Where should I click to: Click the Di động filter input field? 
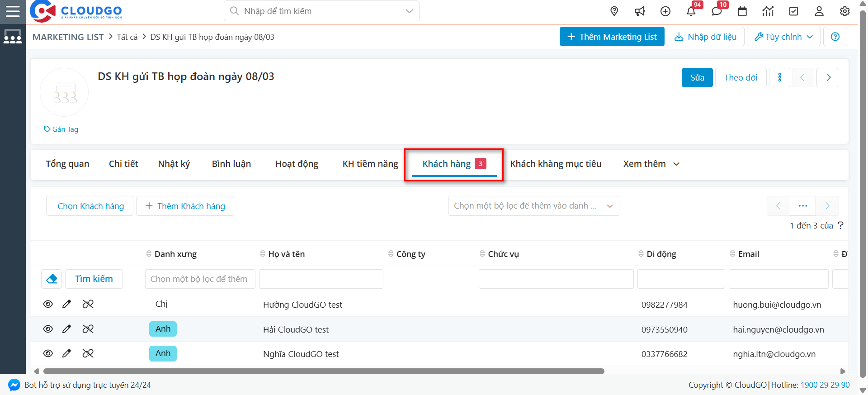point(681,279)
